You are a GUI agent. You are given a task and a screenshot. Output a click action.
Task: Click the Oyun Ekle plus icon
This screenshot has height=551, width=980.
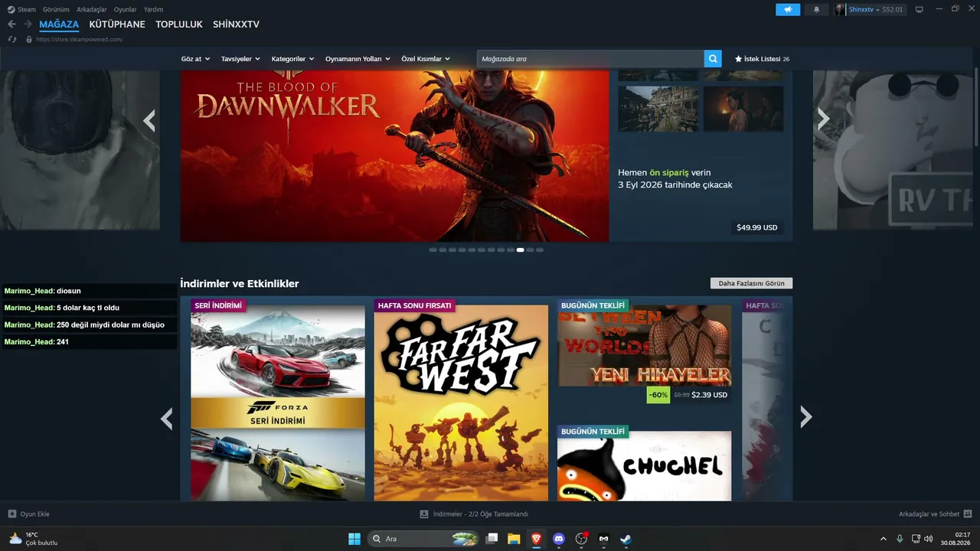click(11, 514)
